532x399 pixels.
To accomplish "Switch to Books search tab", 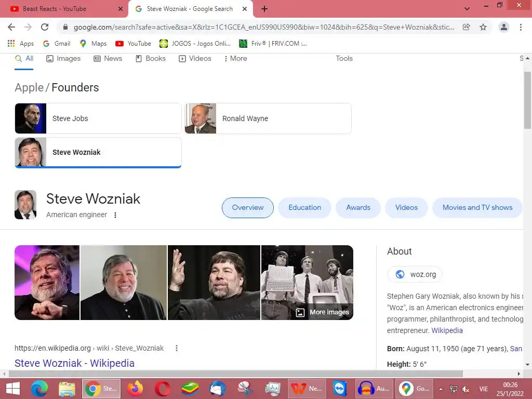I will click(x=151, y=58).
